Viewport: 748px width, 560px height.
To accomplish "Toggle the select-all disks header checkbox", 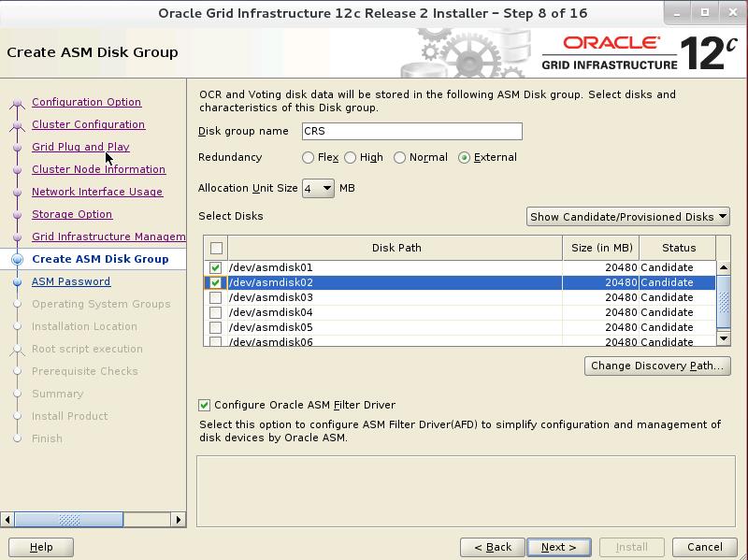I will click(x=216, y=248).
